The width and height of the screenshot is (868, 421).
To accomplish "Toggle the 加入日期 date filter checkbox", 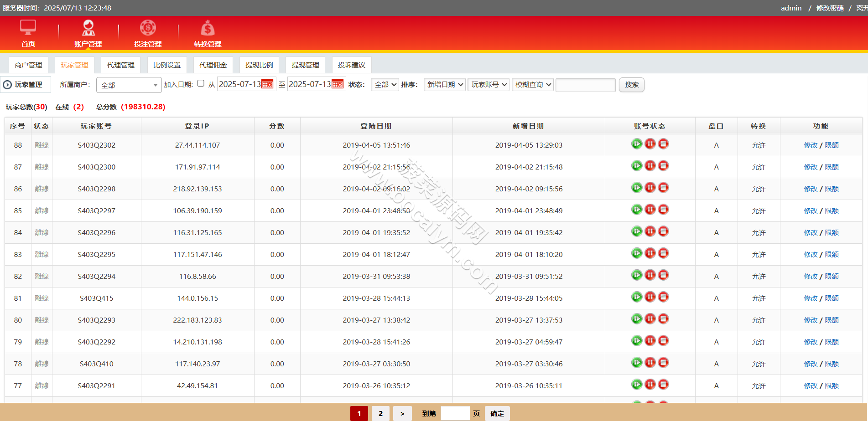I will [201, 83].
